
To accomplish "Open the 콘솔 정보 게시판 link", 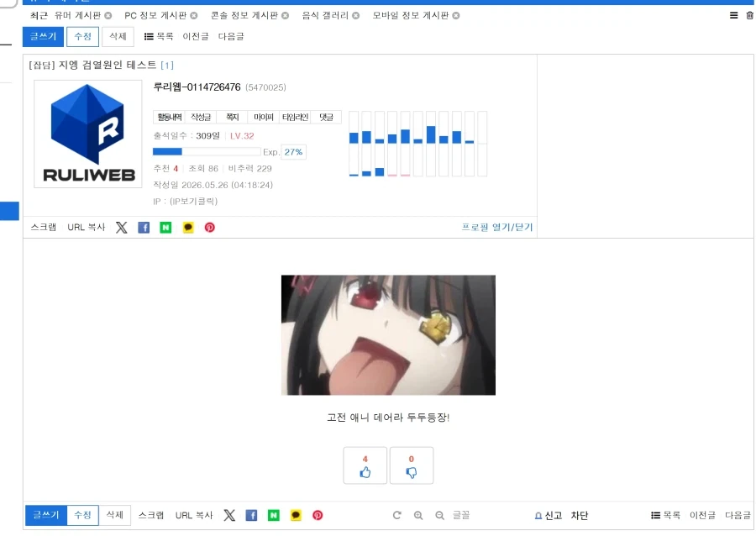I will pos(244,15).
